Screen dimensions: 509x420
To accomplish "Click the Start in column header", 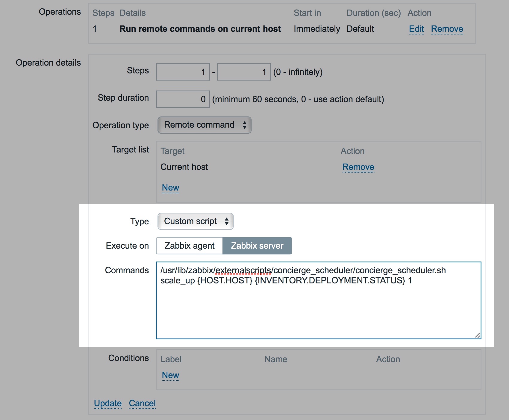I will tap(307, 13).
